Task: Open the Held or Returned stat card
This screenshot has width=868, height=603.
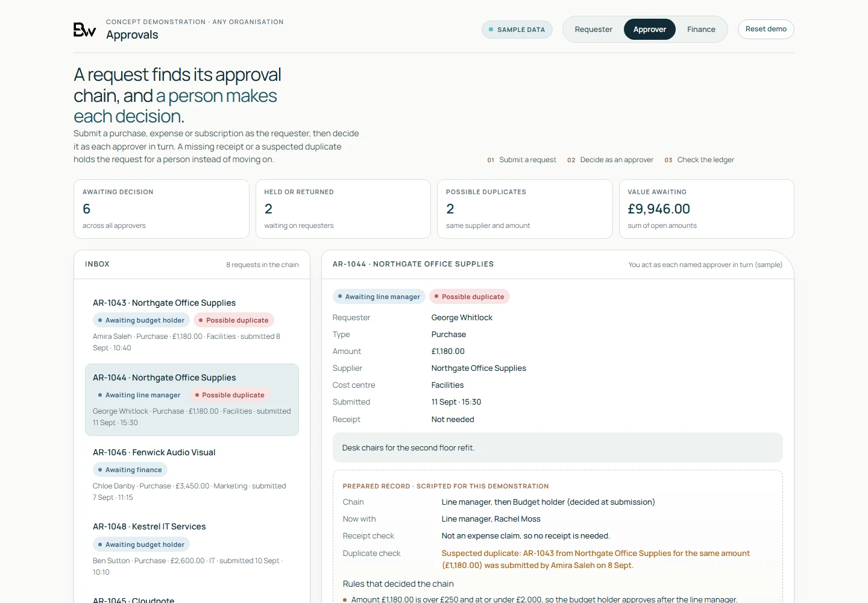Action: (343, 209)
